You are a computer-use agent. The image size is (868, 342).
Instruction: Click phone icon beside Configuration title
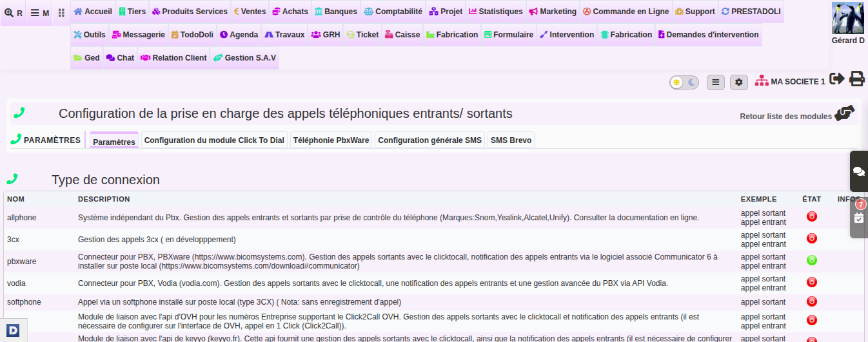(x=19, y=113)
